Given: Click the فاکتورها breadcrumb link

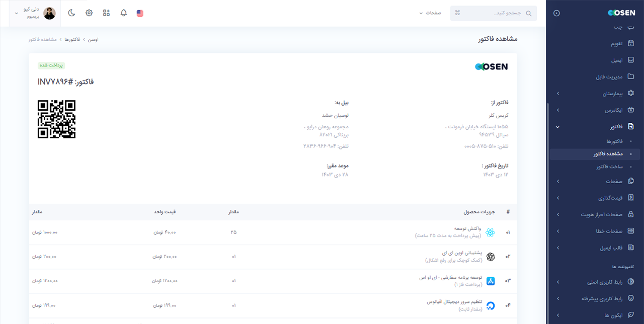Looking at the screenshot, I should 73,39.
